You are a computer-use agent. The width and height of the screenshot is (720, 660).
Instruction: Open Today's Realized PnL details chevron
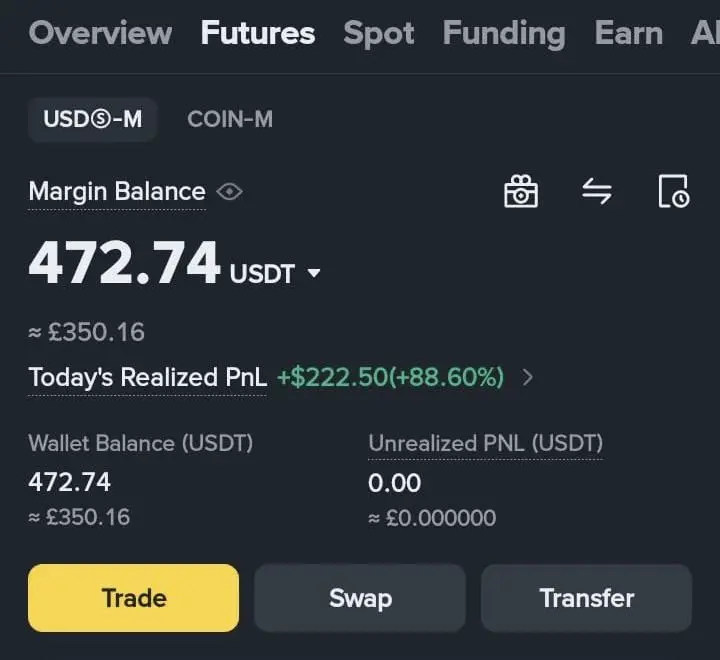pos(528,378)
